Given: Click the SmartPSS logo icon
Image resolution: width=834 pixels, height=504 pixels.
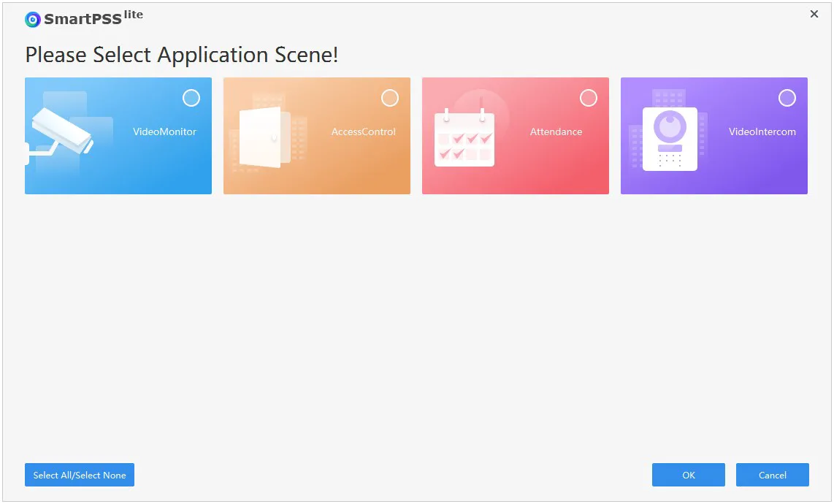Looking at the screenshot, I should pyautogui.click(x=33, y=20).
